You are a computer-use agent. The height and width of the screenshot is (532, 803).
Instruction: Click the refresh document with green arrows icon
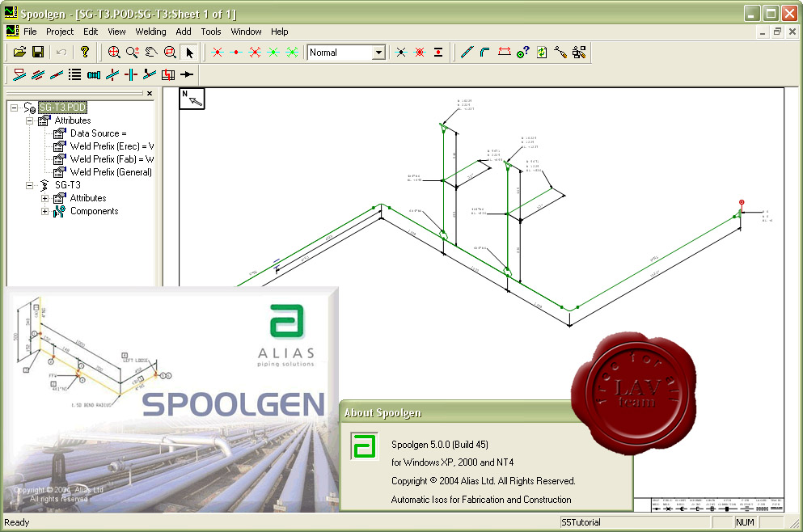point(542,53)
